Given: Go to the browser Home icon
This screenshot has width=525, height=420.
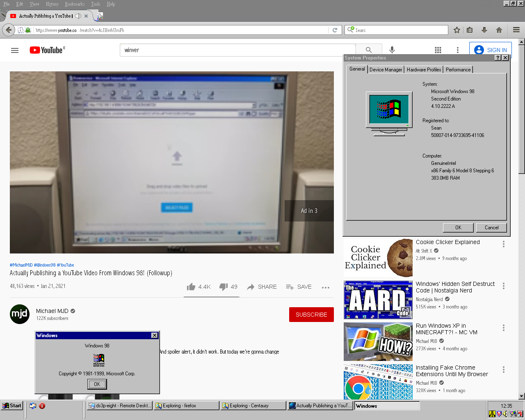Looking at the screenshot, I should point(499,30).
